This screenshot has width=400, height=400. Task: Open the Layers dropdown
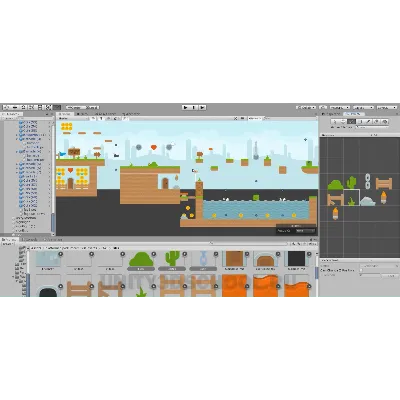coord(363,107)
